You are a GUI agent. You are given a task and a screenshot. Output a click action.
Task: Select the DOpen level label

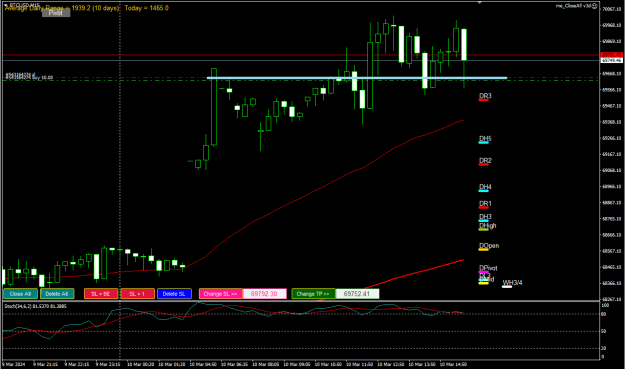point(489,245)
